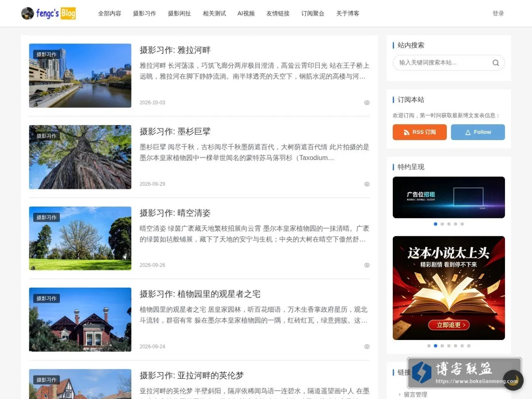
Task: Click the 雅拉河畔 excerpt paragraph
Action: pos(254,71)
